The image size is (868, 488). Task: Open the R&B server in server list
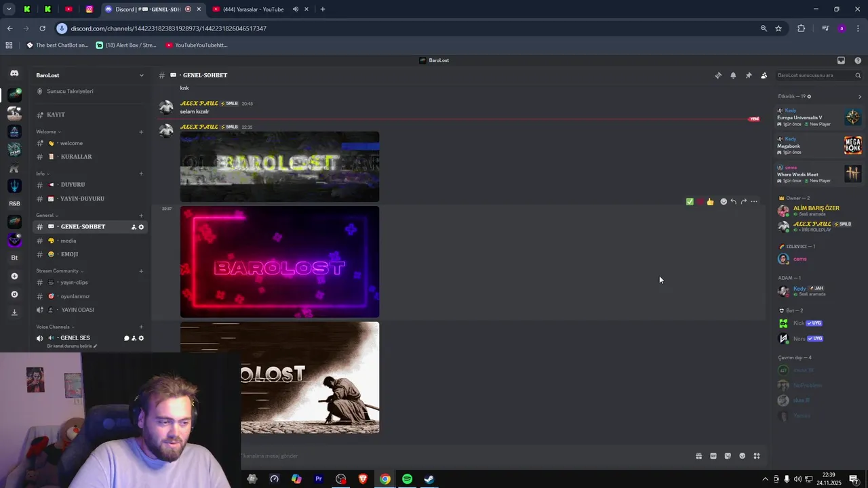pos(14,203)
